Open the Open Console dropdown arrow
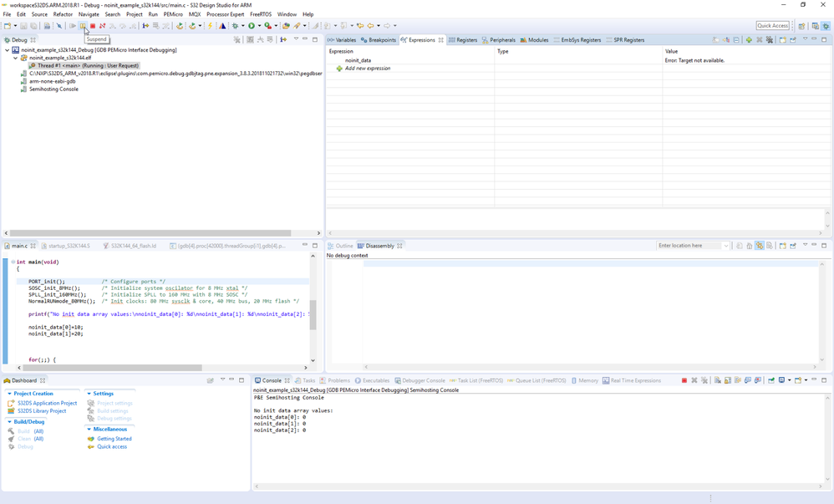Viewport: 834px width, 504px height. tap(806, 380)
